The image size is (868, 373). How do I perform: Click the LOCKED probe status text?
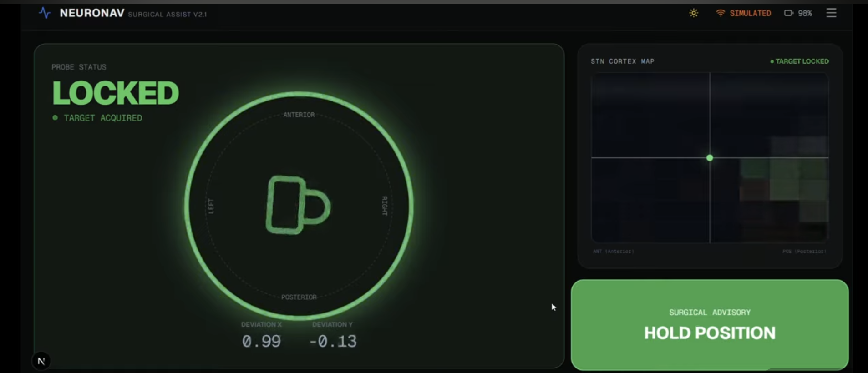116,93
